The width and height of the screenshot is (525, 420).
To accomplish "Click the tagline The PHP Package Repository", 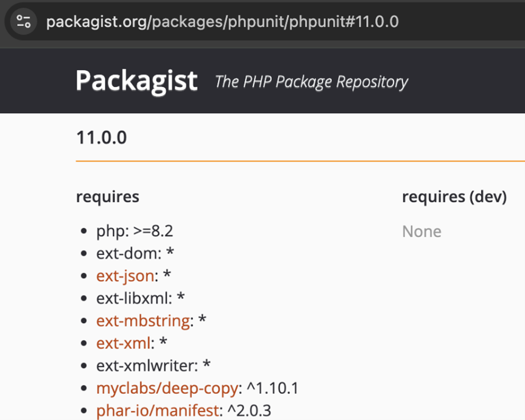I will coord(311,82).
